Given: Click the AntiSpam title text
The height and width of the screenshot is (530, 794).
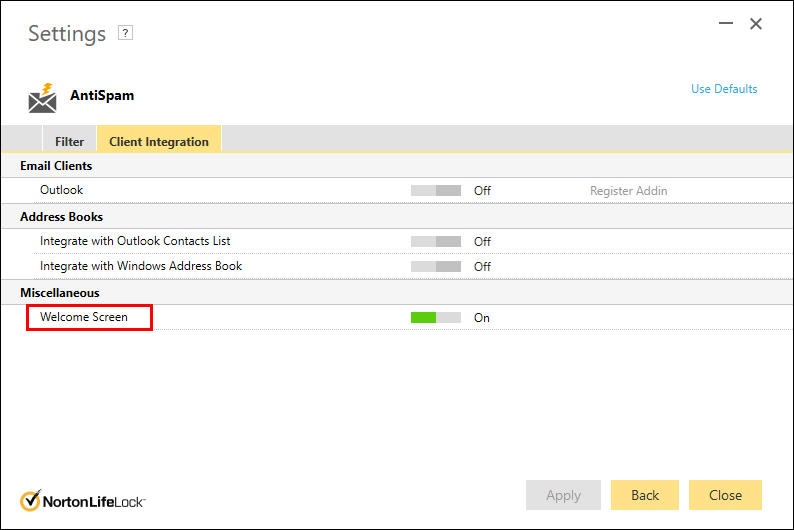Looking at the screenshot, I should (x=102, y=95).
